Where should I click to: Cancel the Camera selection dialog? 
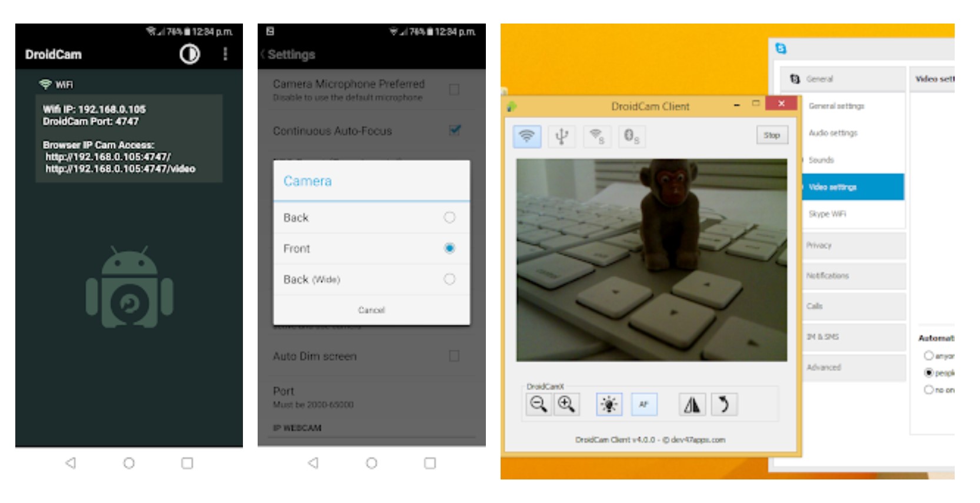pos(371,310)
